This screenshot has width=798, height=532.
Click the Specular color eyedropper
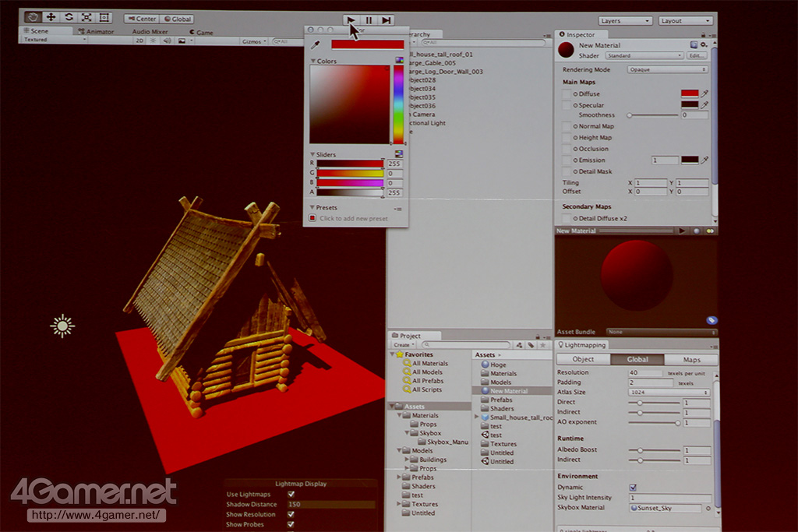pos(704,105)
